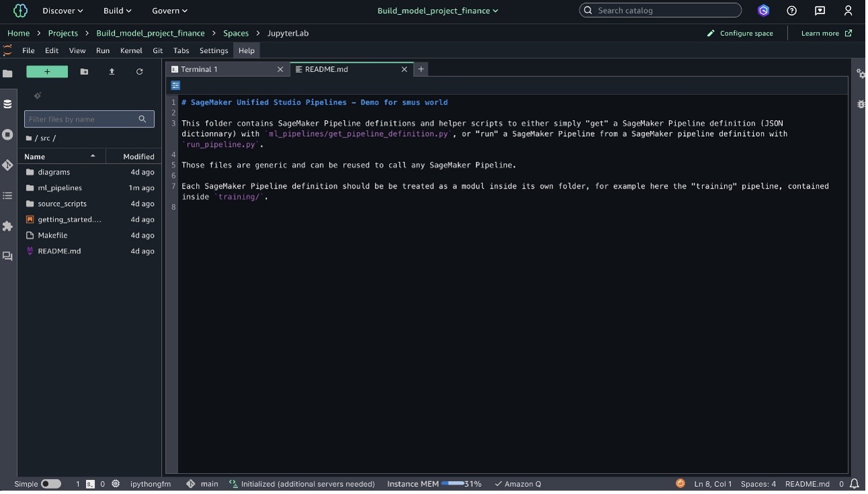
Task: Click the Filter files by name field
Action: pos(89,119)
